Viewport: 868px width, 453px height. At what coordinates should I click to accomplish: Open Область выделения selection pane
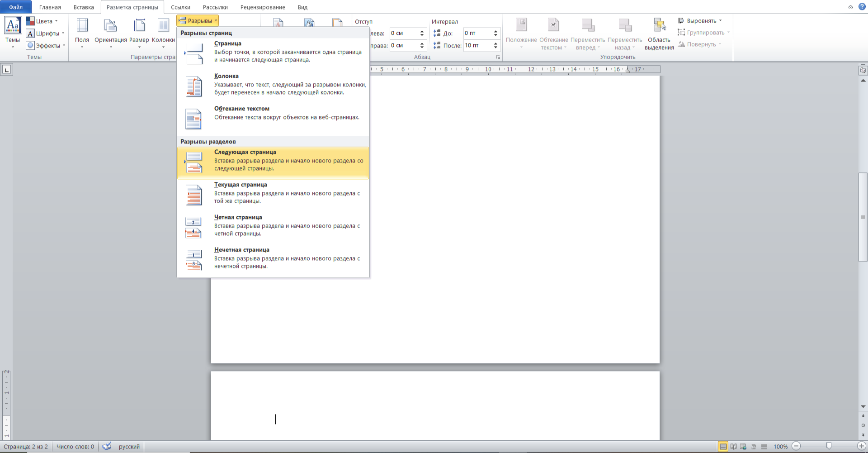point(659,34)
